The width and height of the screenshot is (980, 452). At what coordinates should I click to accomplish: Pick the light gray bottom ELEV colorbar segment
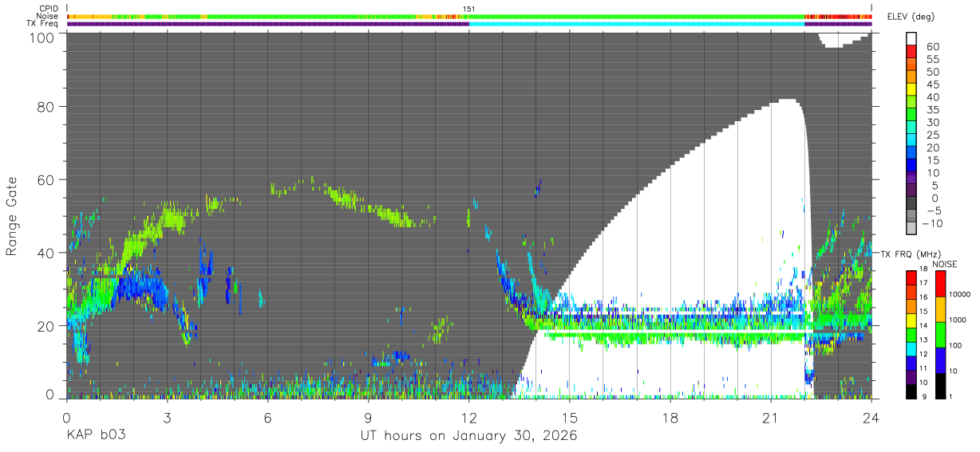point(911,229)
